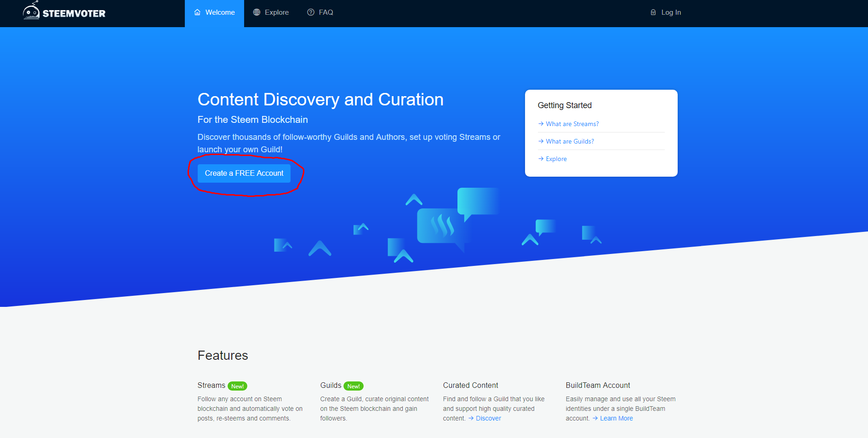Click the green New! badge beside Streams

237,386
